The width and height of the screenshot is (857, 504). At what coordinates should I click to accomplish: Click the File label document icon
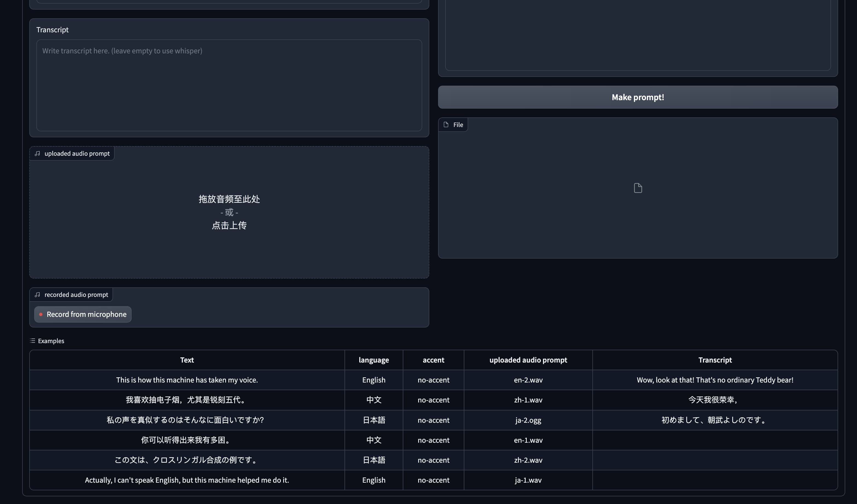446,124
